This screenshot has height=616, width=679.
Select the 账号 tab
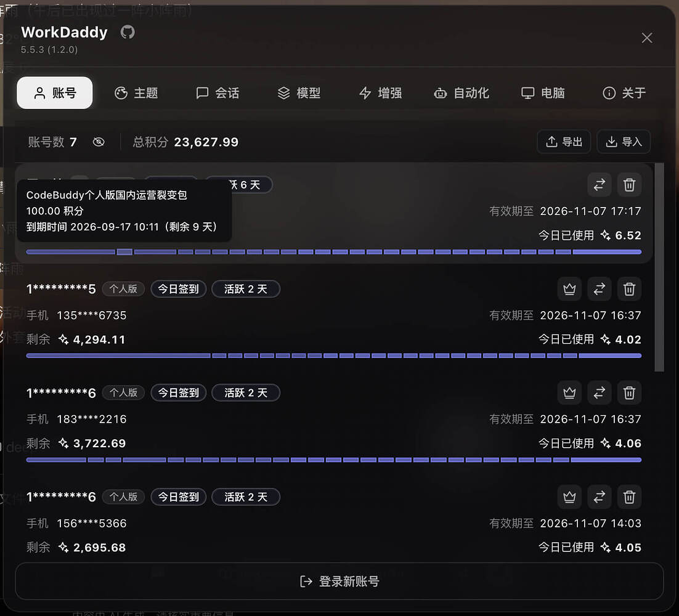(55, 93)
